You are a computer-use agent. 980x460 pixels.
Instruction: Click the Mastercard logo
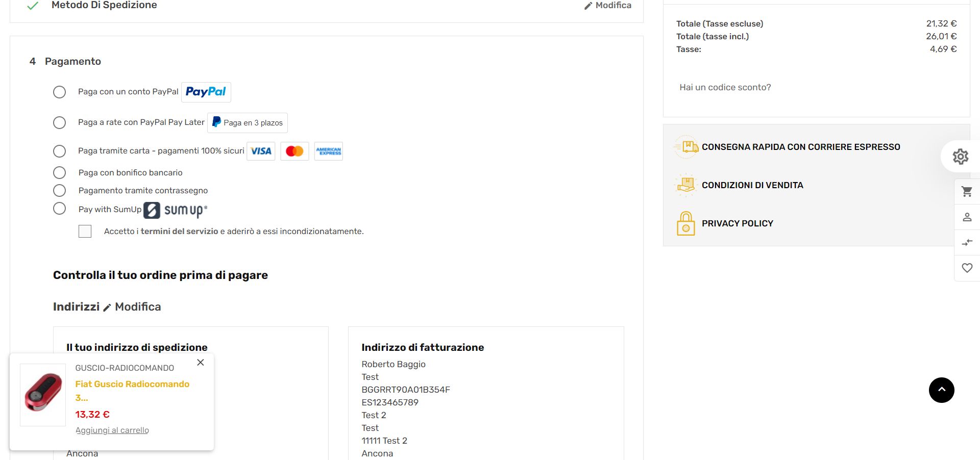(295, 151)
